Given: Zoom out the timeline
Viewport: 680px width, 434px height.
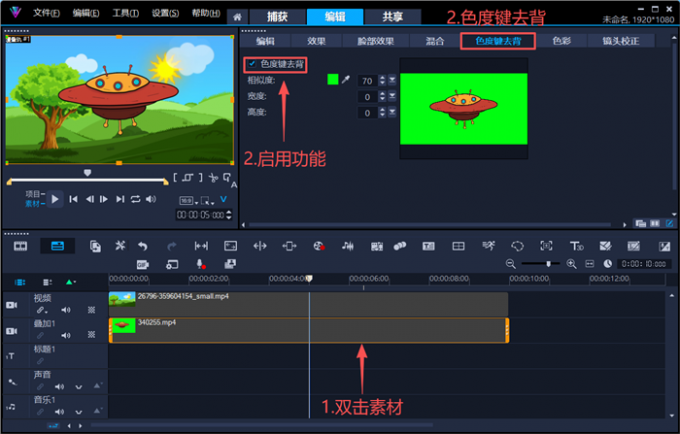Looking at the screenshot, I should tap(510, 264).
